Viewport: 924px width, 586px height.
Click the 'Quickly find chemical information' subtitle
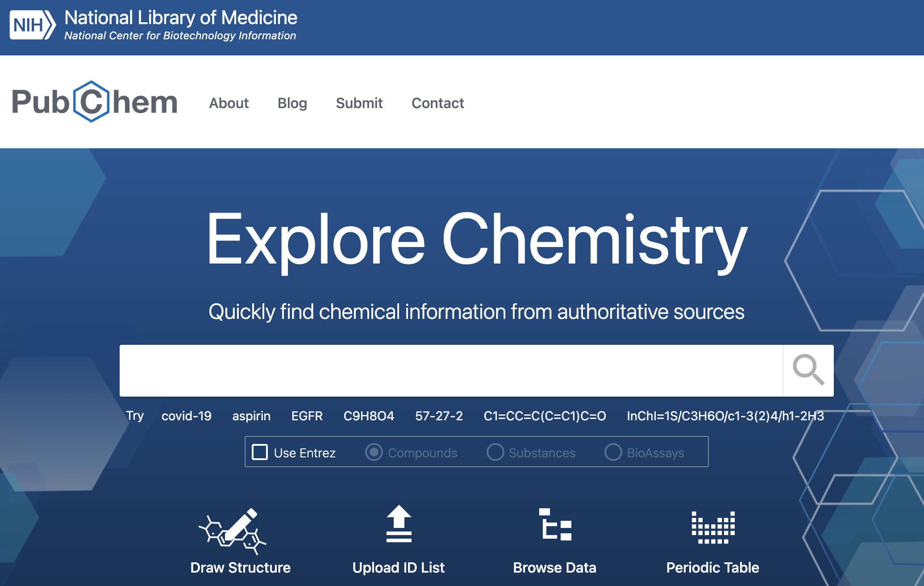[x=477, y=311]
